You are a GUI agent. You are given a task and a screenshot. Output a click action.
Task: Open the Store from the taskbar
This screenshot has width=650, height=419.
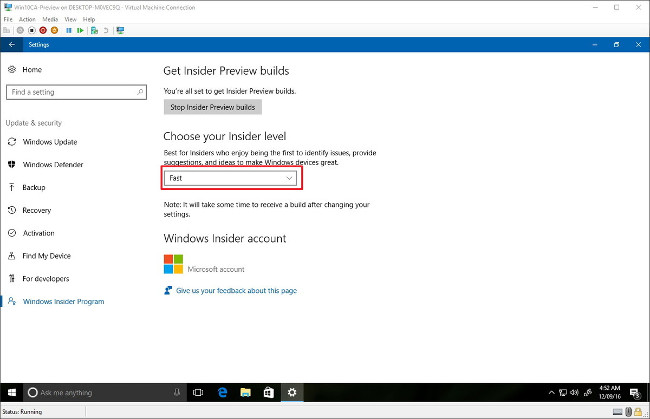click(269, 392)
